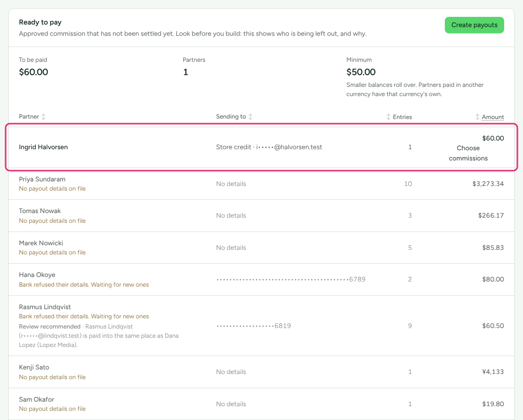The width and height of the screenshot is (523, 420).
Task: Sort by Partner column arrow icon
Action: tap(43, 117)
